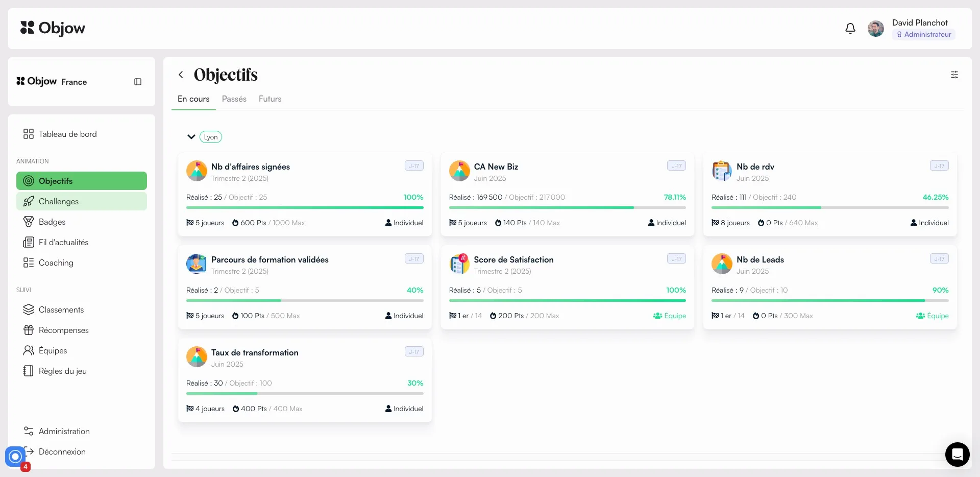Image resolution: width=980 pixels, height=477 pixels.
Task: Click the CA New Biz progress bar
Action: point(567,208)
